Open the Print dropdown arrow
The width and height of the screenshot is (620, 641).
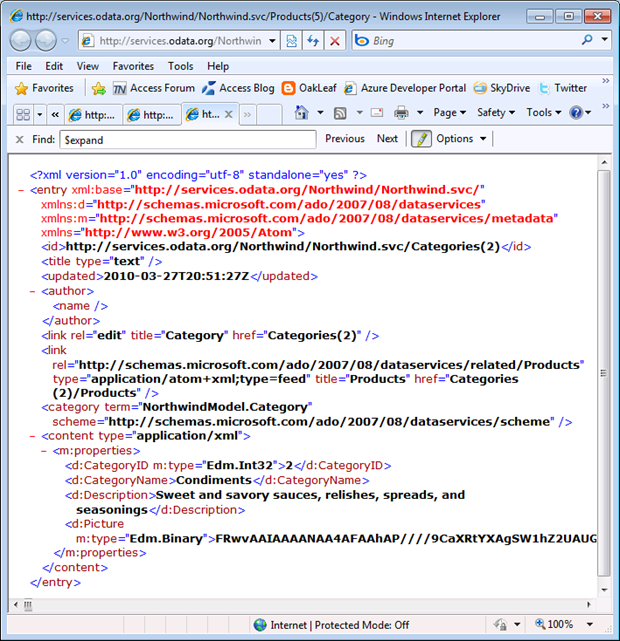420,112
